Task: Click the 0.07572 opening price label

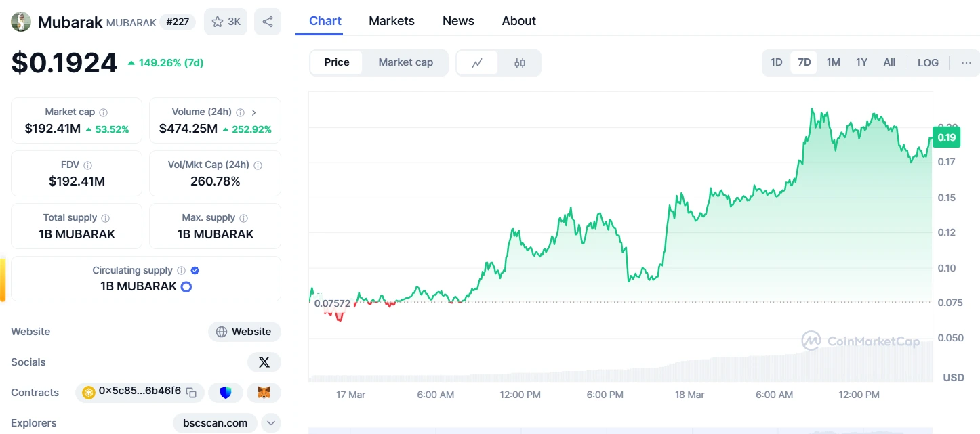Action: [332, 303]
